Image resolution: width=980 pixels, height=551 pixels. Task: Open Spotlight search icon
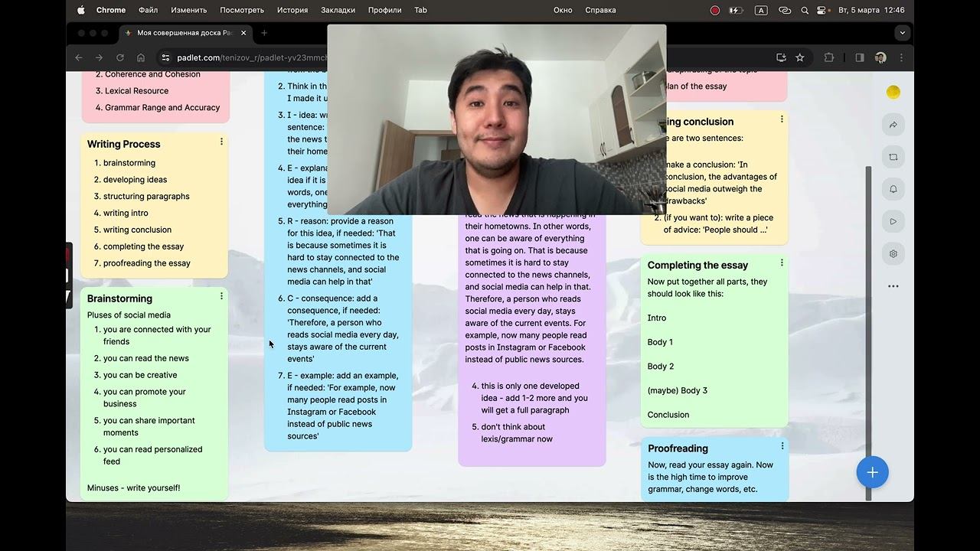click(x=805, y=10)
